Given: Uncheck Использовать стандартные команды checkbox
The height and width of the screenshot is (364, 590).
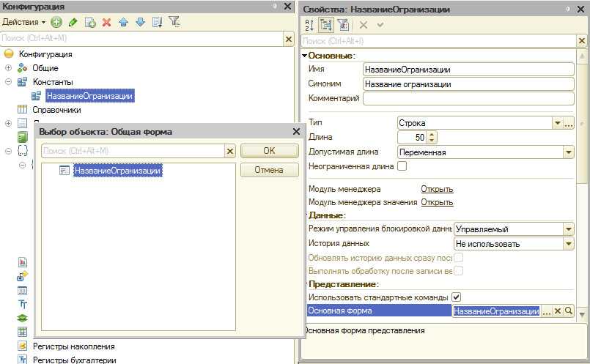Looking at the screenshot, I should tap(456, 297).
